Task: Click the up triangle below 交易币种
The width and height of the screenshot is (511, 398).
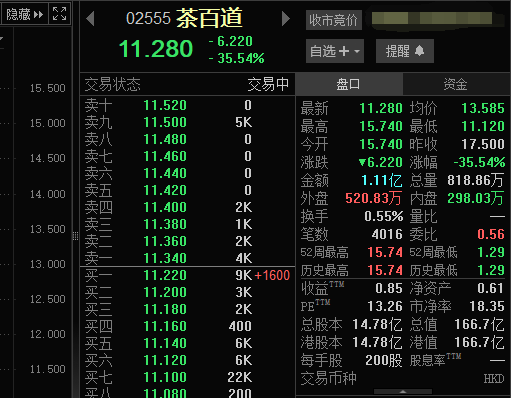Action: tap(403, 392)
